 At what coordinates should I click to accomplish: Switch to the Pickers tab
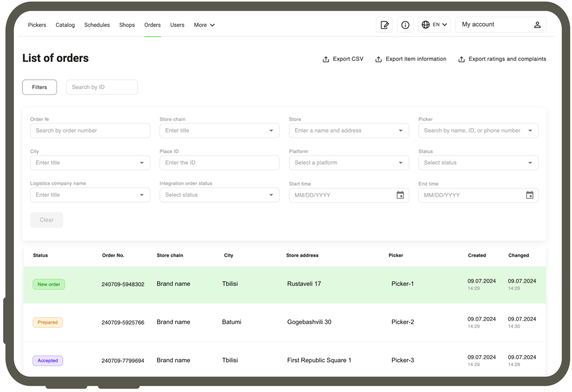coord(37,25)
